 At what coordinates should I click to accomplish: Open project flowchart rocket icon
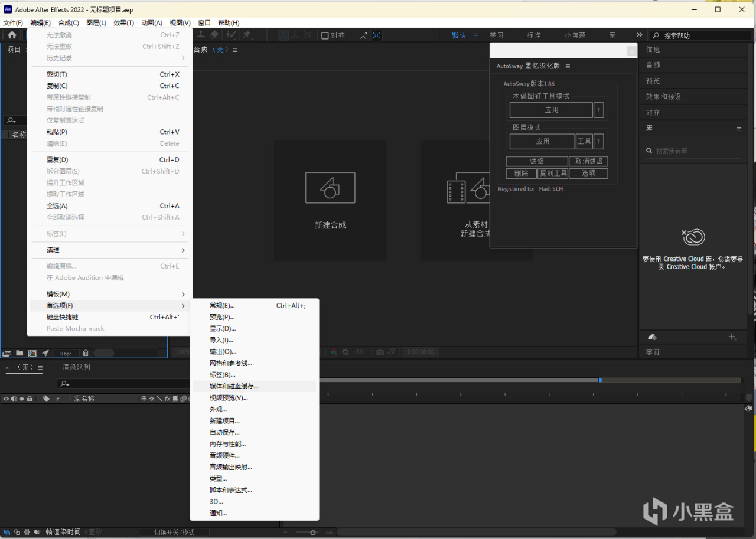45,353
